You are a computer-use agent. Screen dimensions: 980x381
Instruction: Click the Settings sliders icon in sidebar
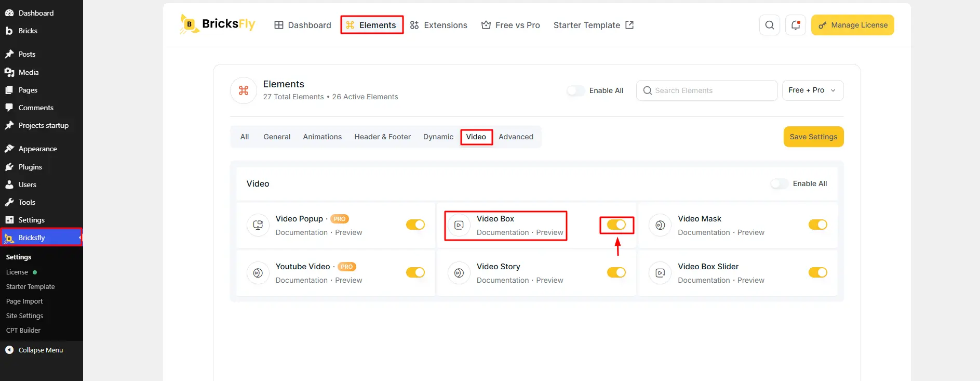tap(9, 220)
